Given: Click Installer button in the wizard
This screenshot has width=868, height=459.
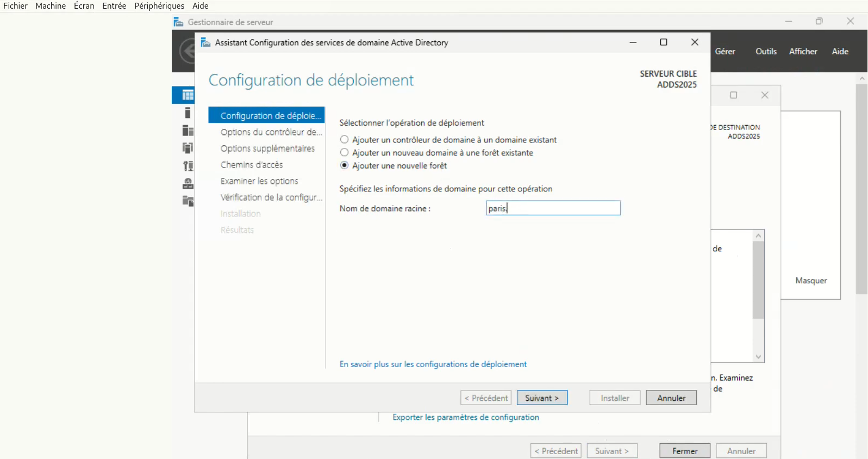Looking at the screenshot, I should 615,398.
